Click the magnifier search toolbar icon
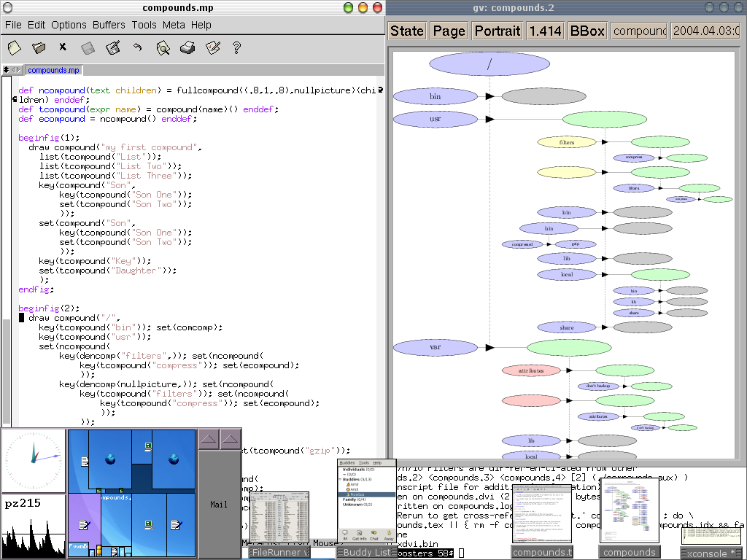 [x=163, y=48]
